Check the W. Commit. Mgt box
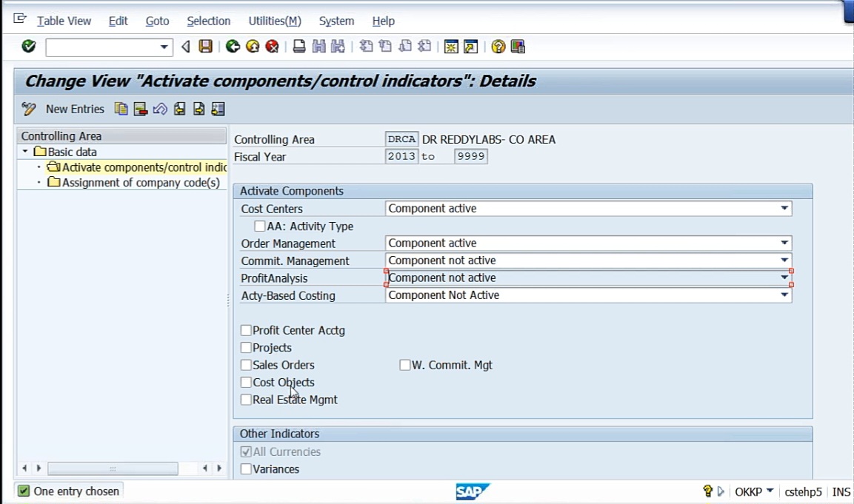 404,365
